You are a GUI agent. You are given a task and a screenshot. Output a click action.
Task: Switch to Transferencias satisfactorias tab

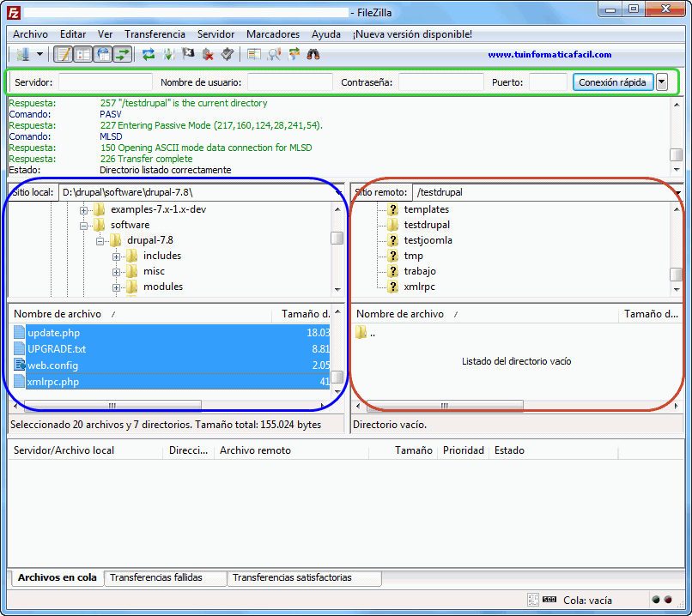304,577
